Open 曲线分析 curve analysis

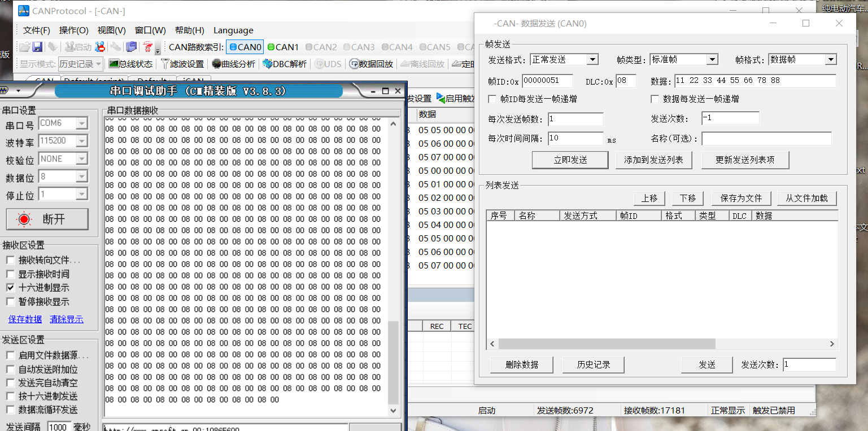click(233, 64)
